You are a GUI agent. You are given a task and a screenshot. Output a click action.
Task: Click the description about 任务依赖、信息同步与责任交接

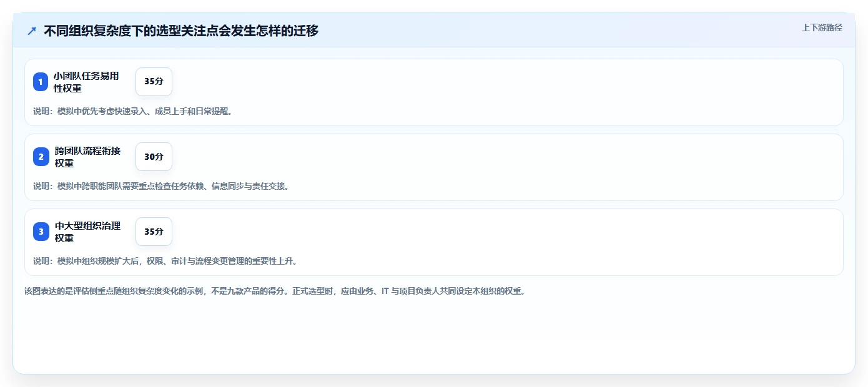[161, 186]
